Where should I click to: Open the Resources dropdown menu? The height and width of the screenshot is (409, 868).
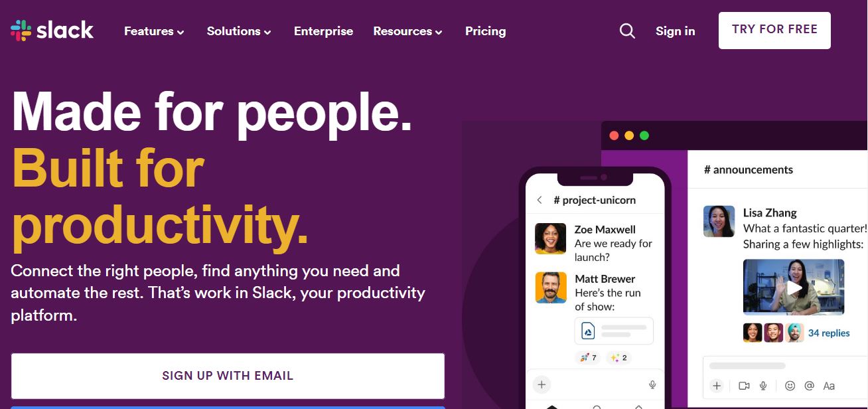(407, 31)
